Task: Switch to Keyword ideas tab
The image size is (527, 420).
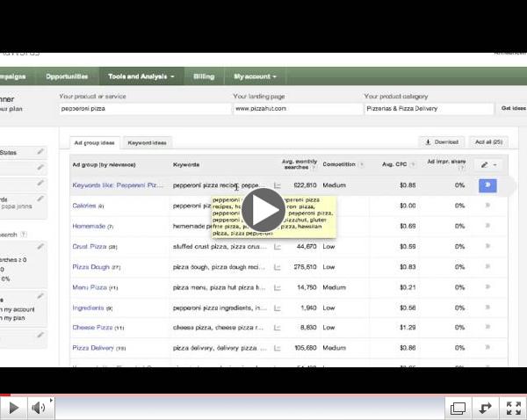Action: pyautogui.click(x=148, y=143)
